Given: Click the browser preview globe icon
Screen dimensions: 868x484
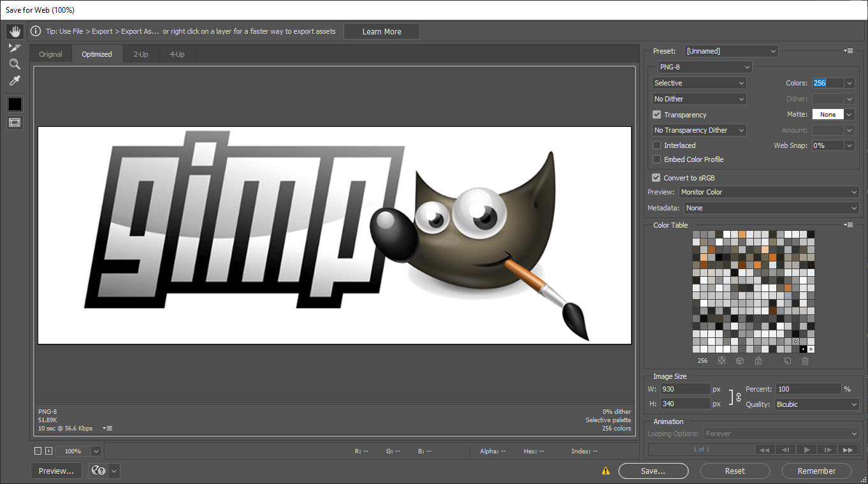Looking at the screenshot, I should tap(98, 471).
